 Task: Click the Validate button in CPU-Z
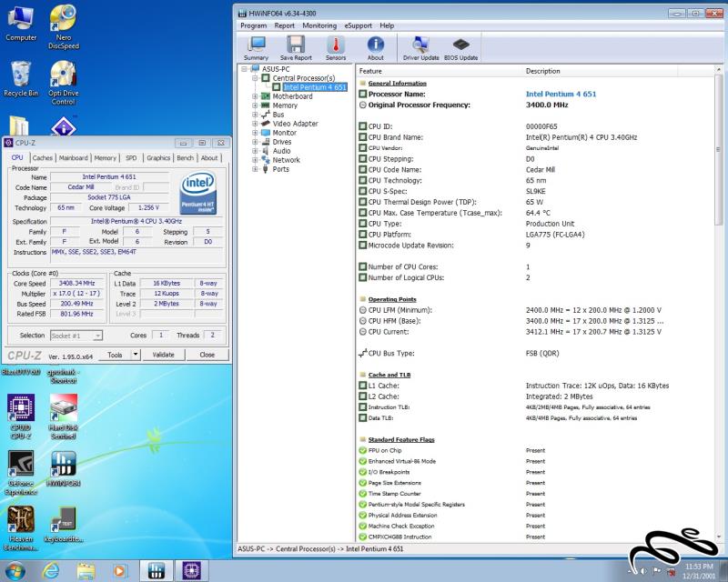(x=164, y=355)
